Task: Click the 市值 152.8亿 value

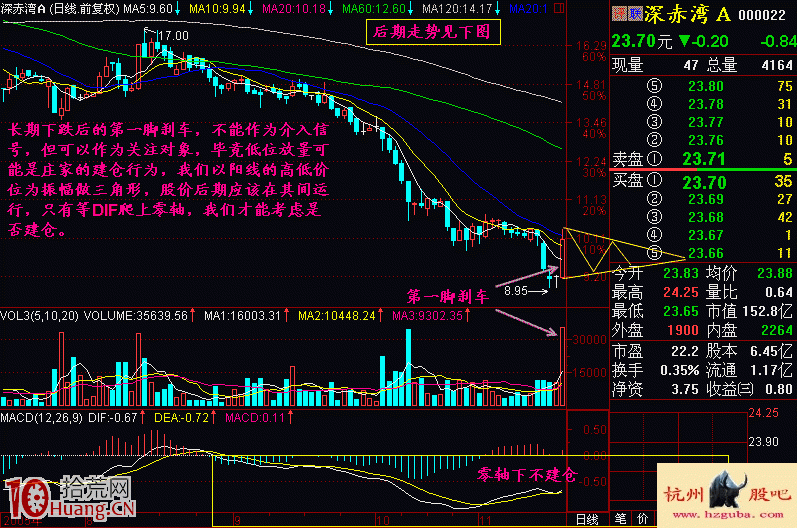Action: 768,311
